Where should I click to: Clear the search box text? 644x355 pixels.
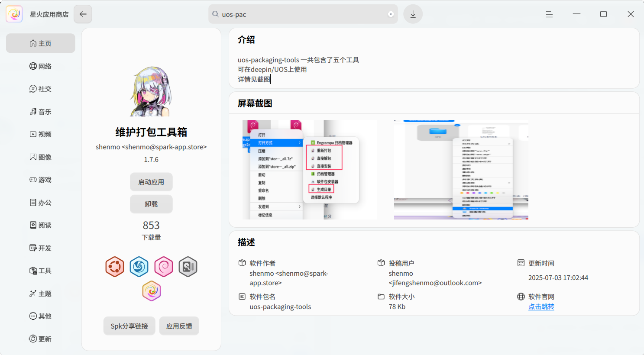pos(391,14)
